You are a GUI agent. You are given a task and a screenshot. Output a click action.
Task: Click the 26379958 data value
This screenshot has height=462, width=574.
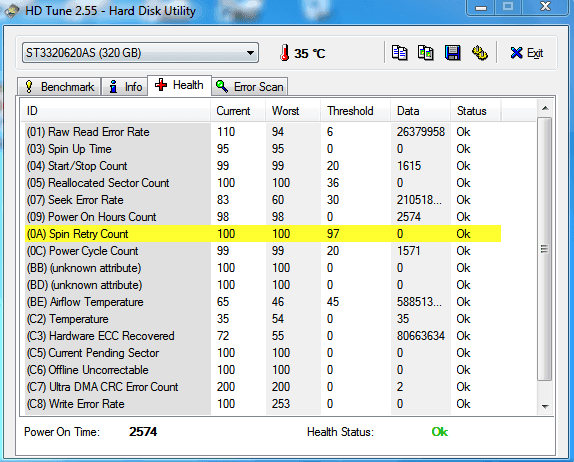coord(421,132)
